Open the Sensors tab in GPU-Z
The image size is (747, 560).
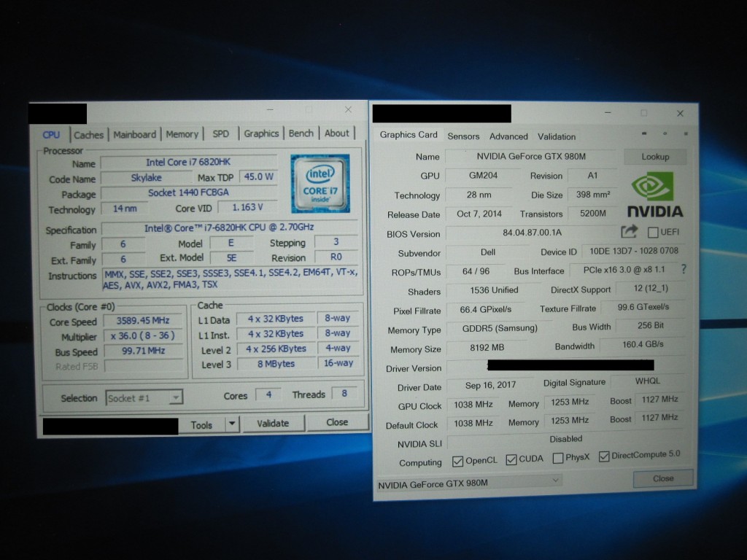463,136
